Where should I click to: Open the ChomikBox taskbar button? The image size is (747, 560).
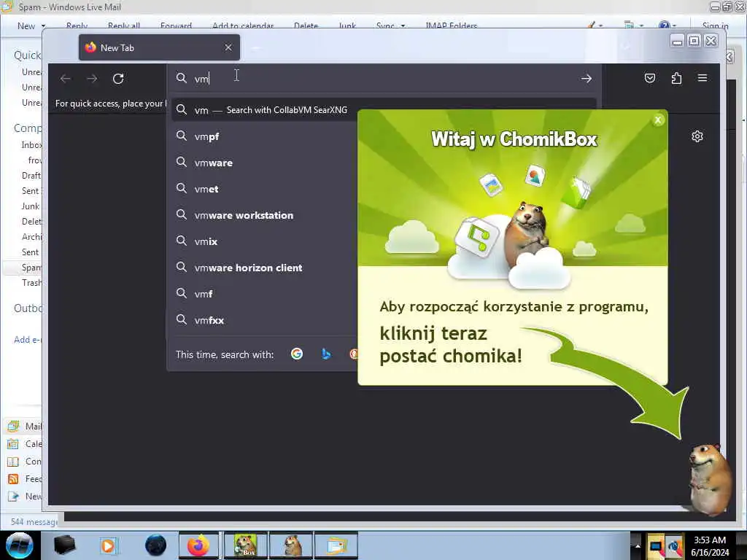246,545
